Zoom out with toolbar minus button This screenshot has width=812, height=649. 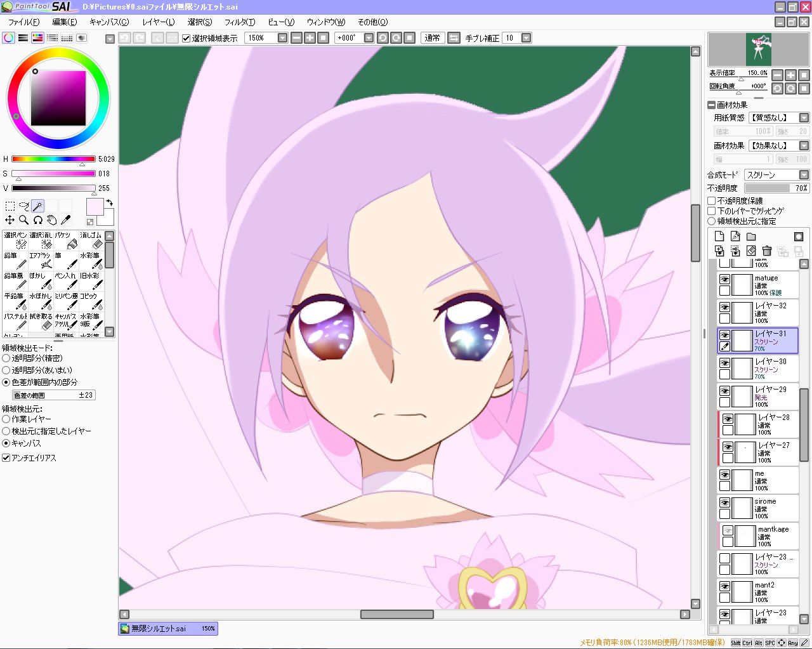click(296, 38)
